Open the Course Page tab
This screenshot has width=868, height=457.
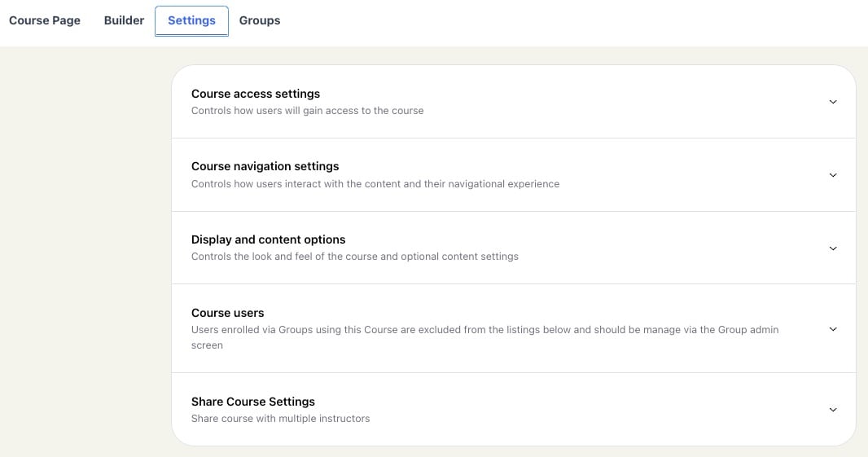point(44,20)
